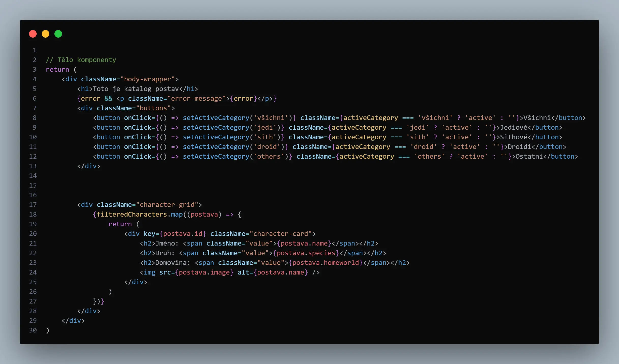The width and height of the screenshot is (619, 364).
Task: Click postava.homeworld expression on line 23
Action: tap(326, 263)
